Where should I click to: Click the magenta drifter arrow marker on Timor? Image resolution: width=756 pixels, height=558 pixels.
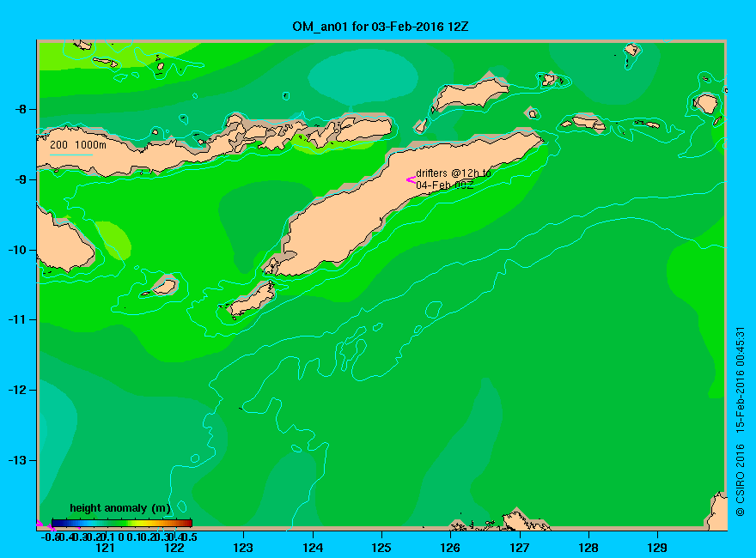(411, 180)
